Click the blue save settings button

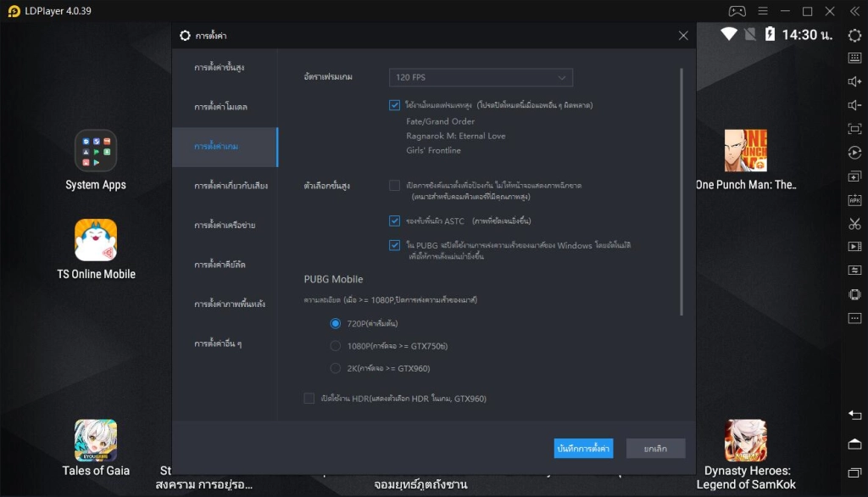[x=583, y=449]
